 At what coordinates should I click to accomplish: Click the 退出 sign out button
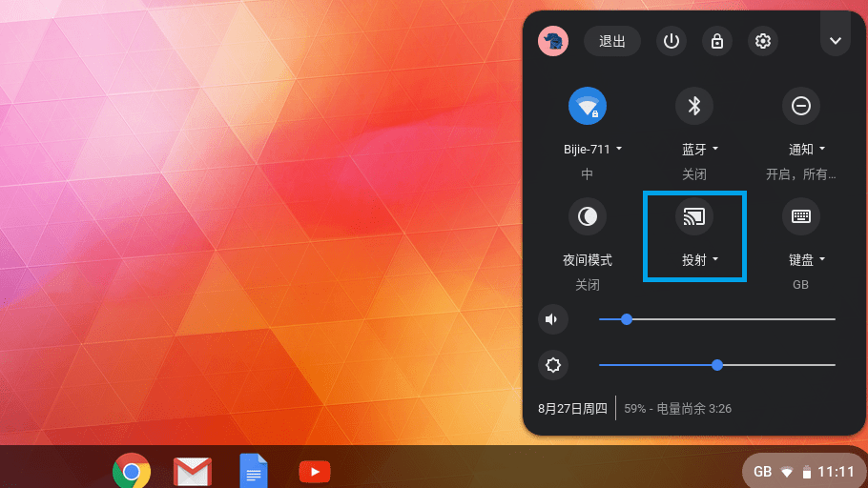pyautogui.click(x=612, y=41)
